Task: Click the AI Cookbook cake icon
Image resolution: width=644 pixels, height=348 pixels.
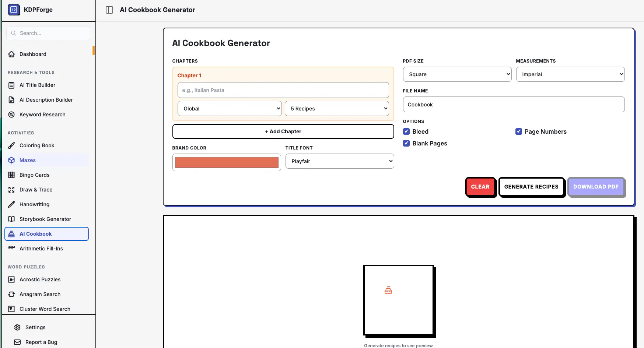Action: click(x=11, y=234)
